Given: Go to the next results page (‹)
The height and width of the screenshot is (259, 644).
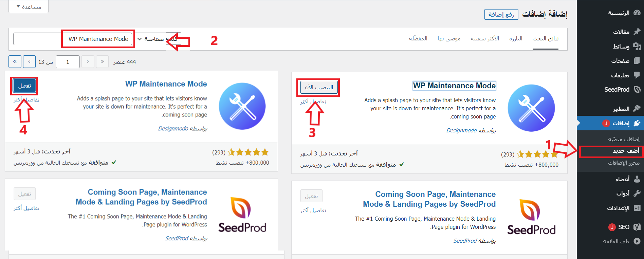Looking at the screenshot, I should [x=30, y=62].
